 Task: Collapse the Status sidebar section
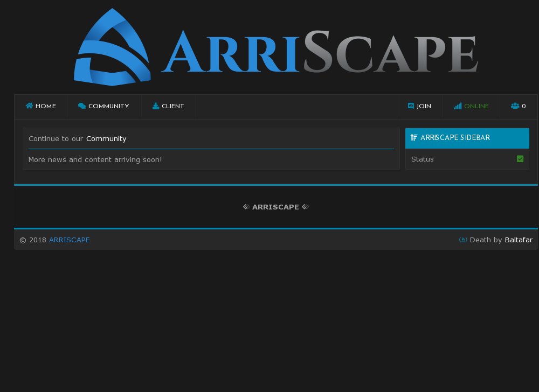pos(467,159)
